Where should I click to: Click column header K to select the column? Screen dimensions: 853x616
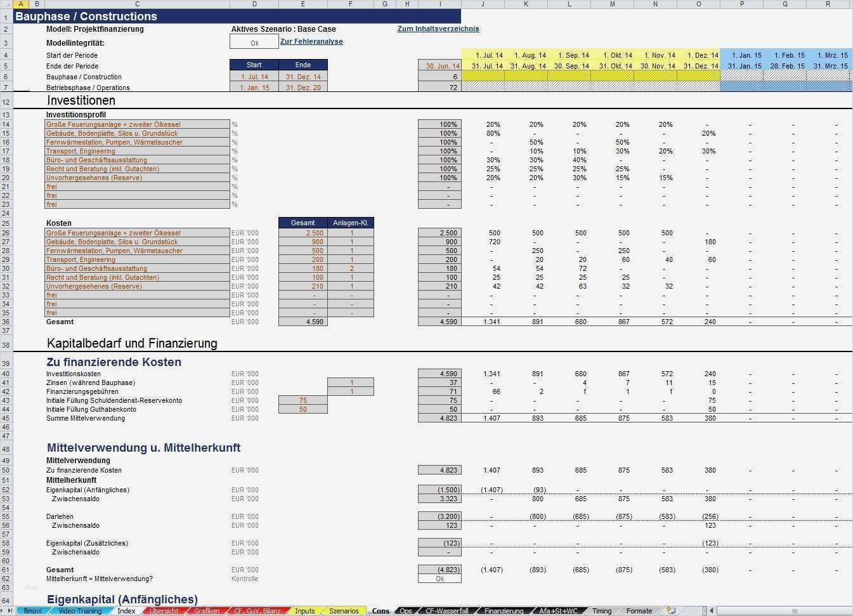coord(525,3)
